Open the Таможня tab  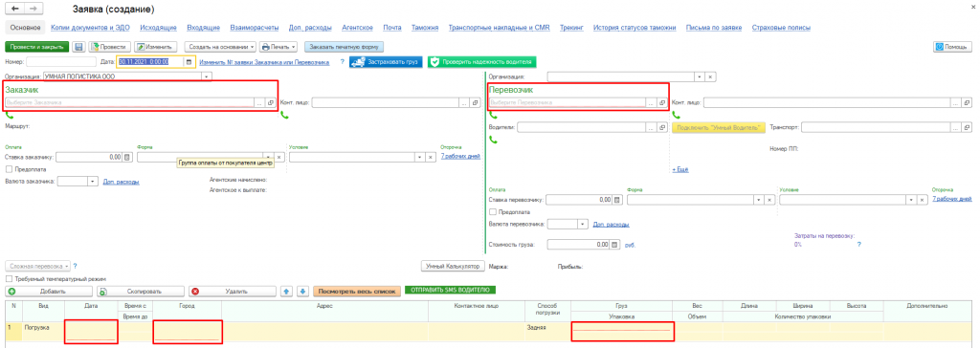(425, 28)
